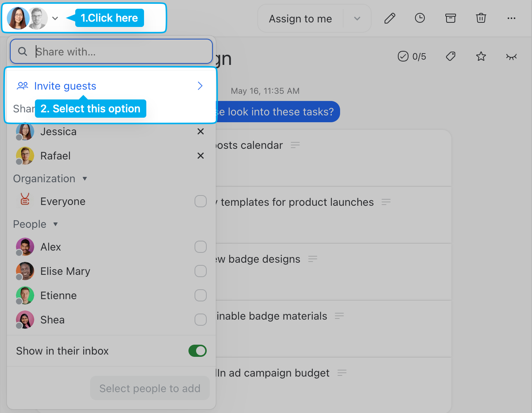The width and height of the screenshot is (532, 413).
Task: Check the circle next to Etienne
Action: [x=201, y=295]
